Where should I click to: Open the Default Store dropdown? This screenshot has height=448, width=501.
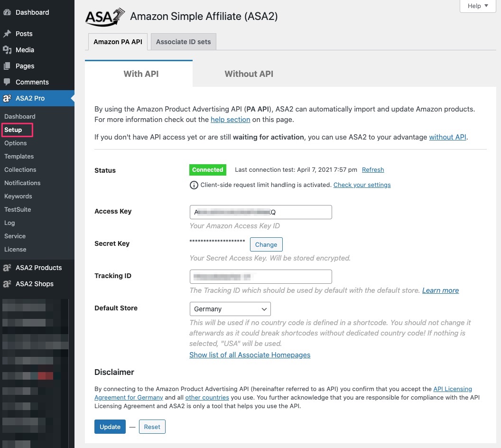pyautogui.click(x=230, y=309)
